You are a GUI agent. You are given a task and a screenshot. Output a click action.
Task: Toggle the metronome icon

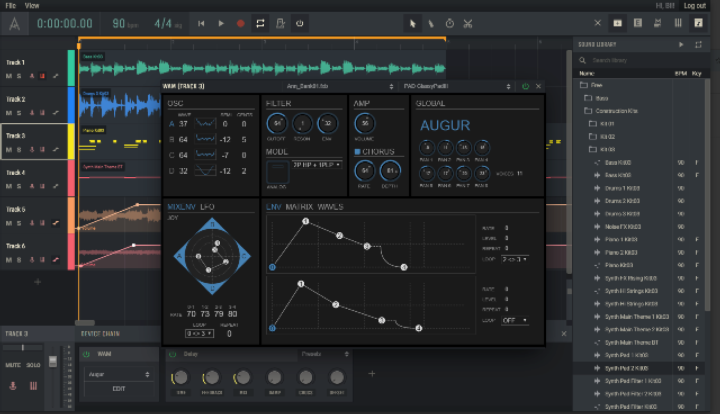click(x=280, y=23)
